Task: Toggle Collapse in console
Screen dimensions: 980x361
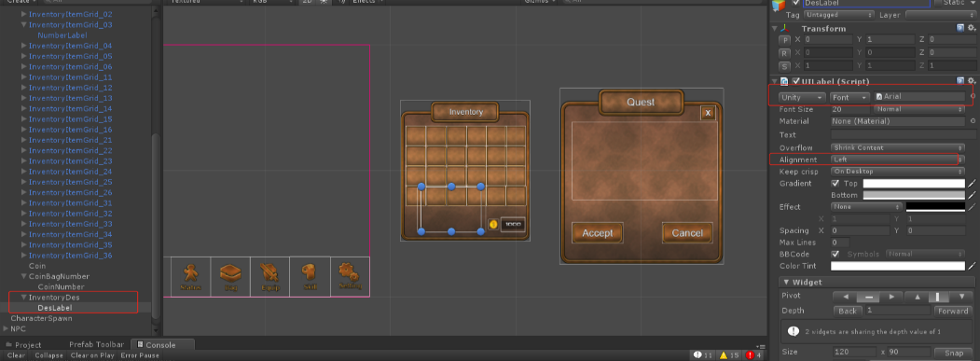Action: click(48, 355)
